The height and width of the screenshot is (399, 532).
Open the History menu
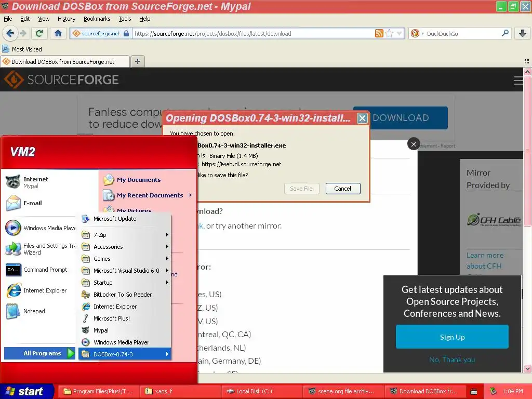pos(66,19)
